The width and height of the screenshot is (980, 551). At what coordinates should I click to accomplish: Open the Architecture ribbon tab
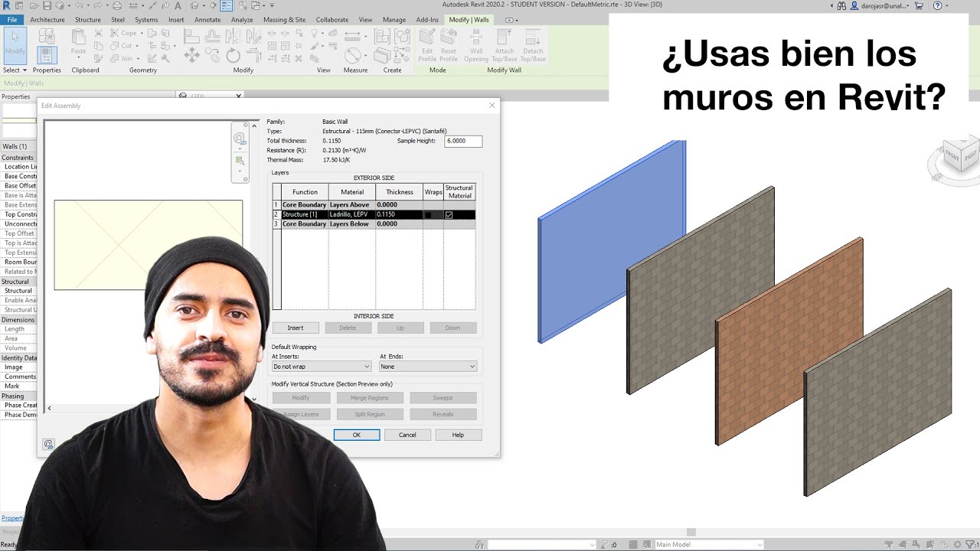(x=47, y=19)
